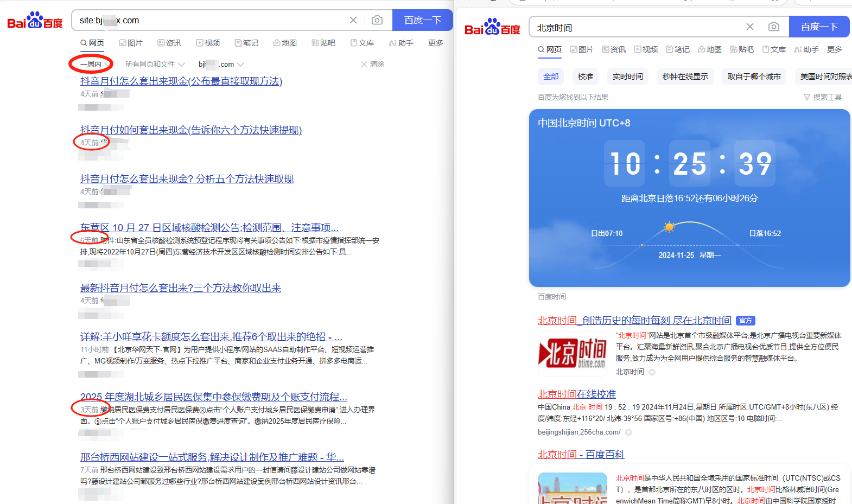Click beijingshijian.256cha.com source URL
The width and height of the screenshot is (852, 504).
[x=579, y=432]
